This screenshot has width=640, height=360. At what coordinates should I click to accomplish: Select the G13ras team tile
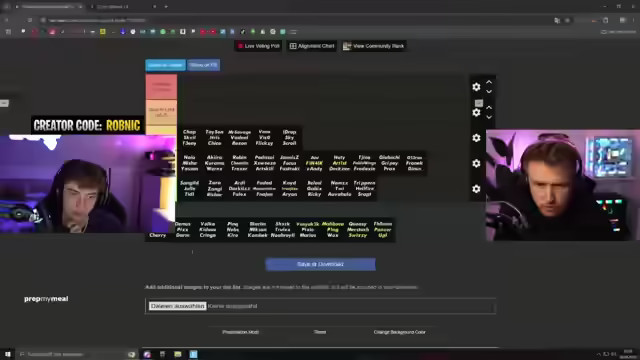coord(414,163)
